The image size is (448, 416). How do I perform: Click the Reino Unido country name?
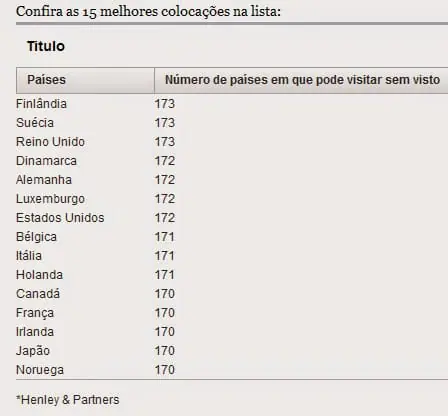point(50,142)
